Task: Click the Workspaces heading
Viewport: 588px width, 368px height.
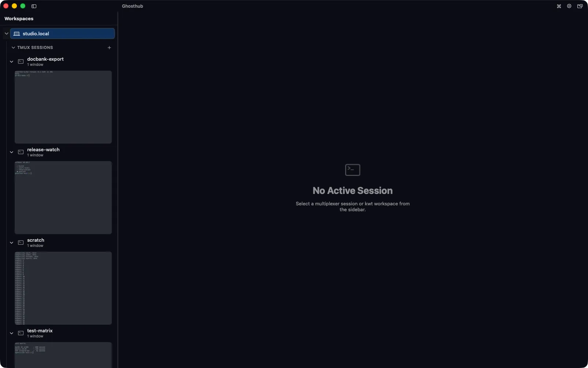Action: pos(19,18)
